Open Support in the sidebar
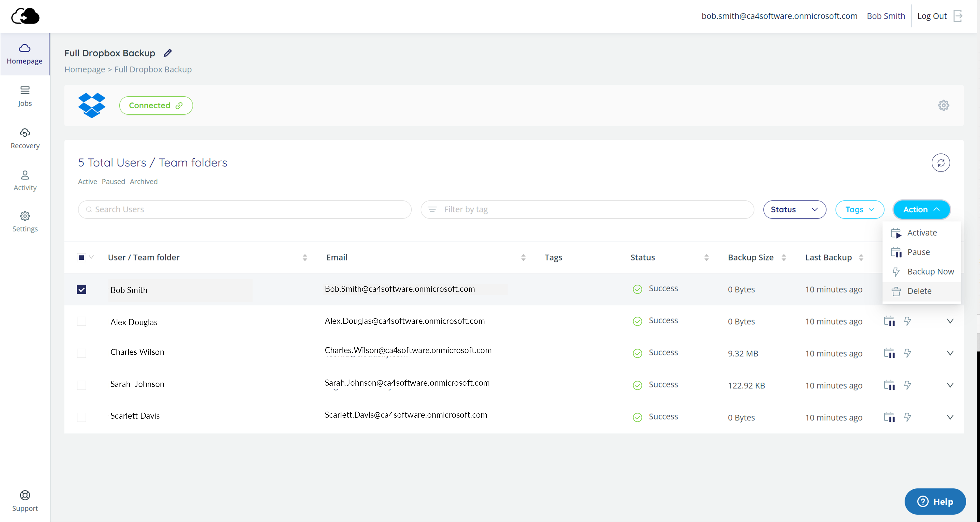 25,501
